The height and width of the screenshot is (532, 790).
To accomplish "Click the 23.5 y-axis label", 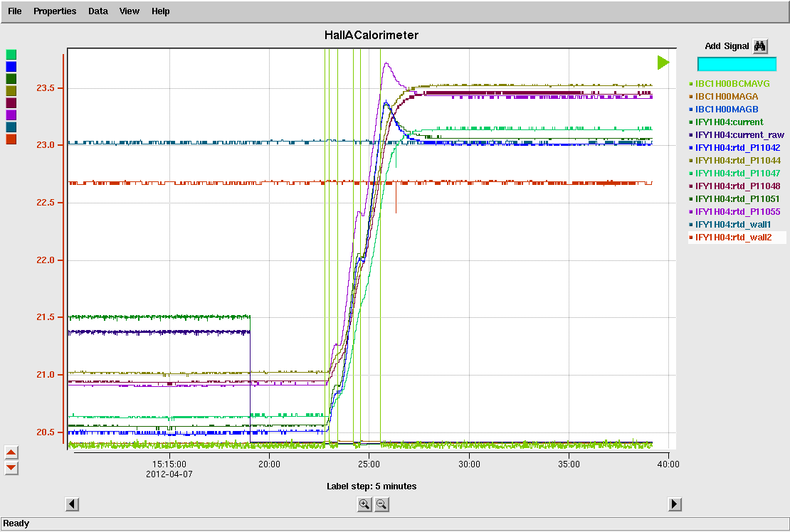I will click(46, 88).
